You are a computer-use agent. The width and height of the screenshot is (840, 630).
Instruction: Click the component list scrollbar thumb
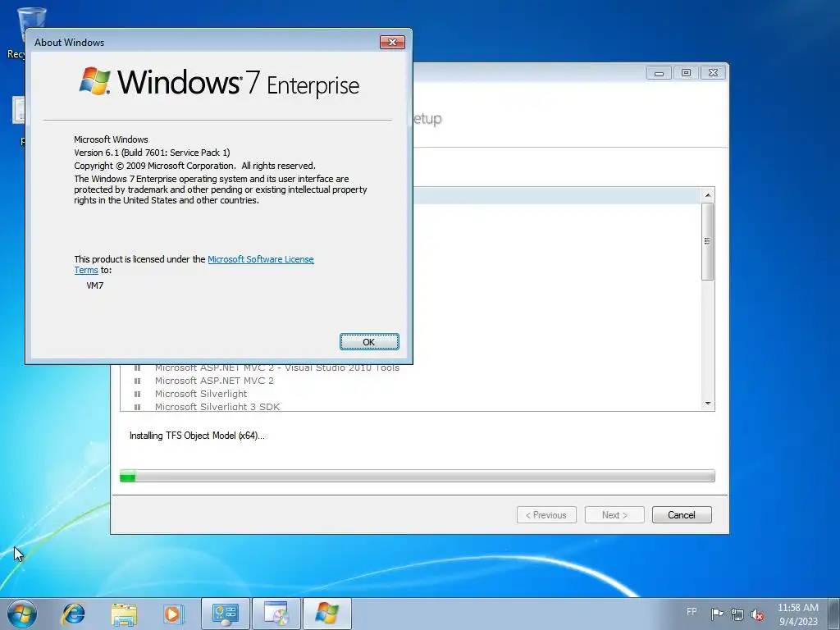pyautogui.click(x=708, y=241)
